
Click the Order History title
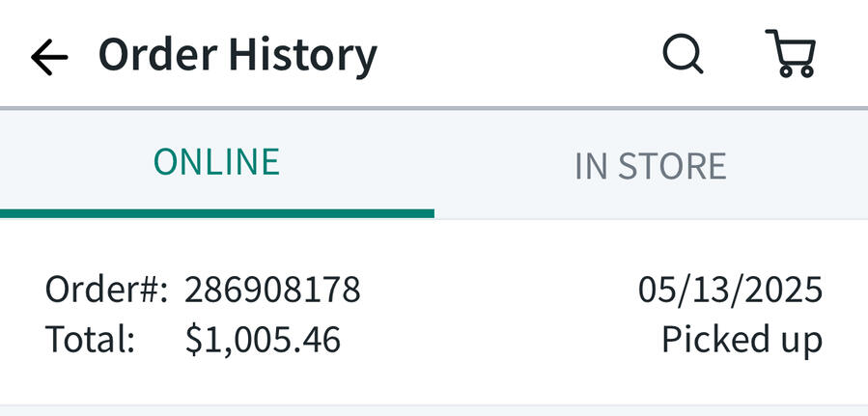tap(238, 55)
